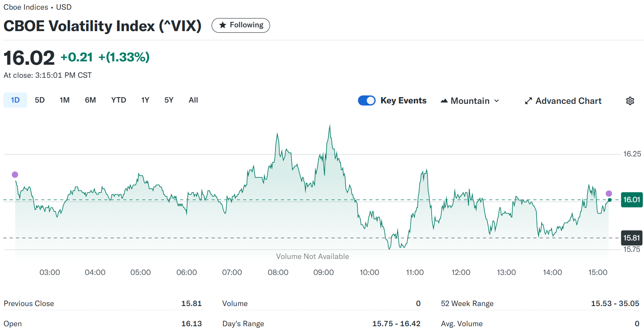The image size is (644, 330).
Task: Click the 15:00 x-axis time label
Action: point(598,272)
